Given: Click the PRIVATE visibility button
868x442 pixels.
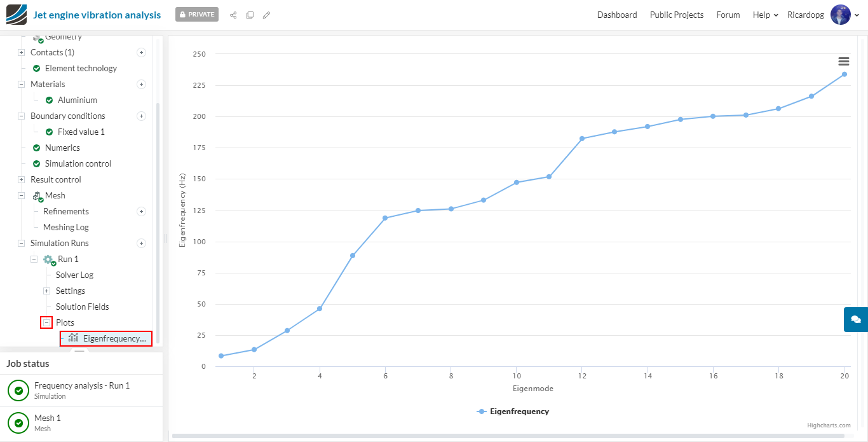Looking at the screenshot, I should coord(197,15).
